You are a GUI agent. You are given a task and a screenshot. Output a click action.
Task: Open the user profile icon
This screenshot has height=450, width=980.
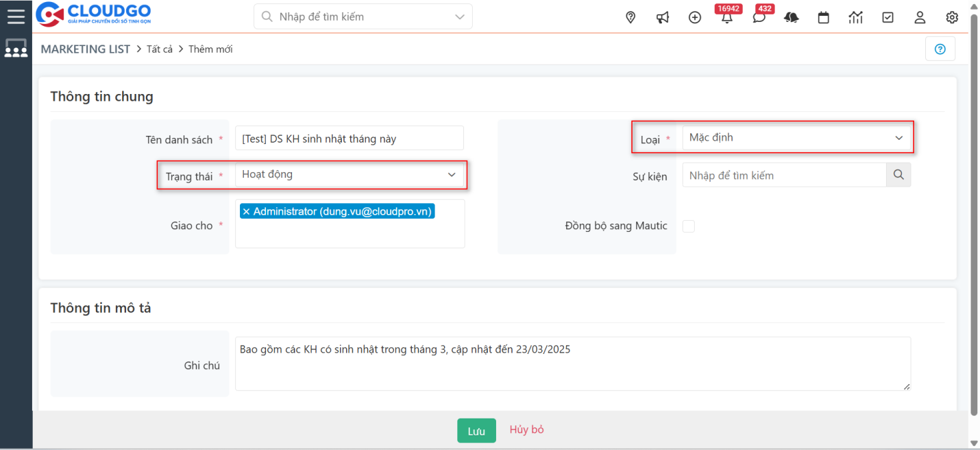(x=920, y=17)
